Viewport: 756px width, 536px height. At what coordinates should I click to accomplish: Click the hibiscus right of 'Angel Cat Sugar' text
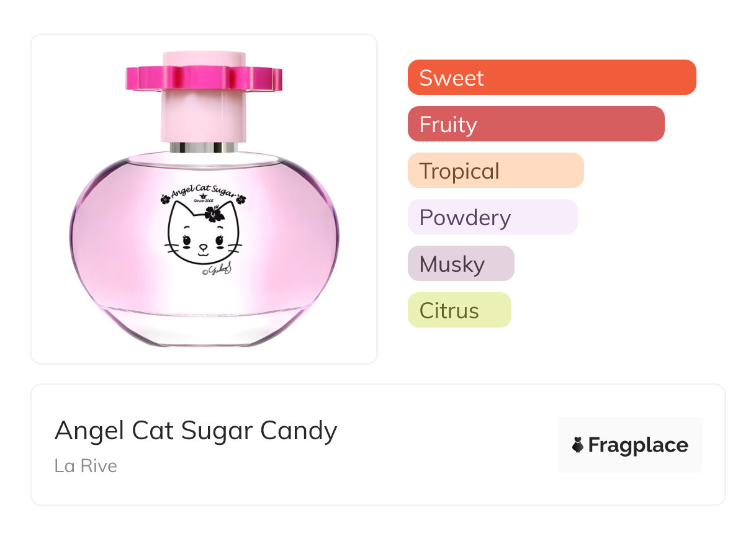[241, 199]
